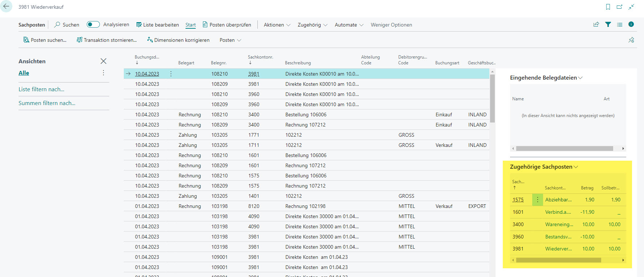Click Liste filtern nach...

(x=41, y=89)
